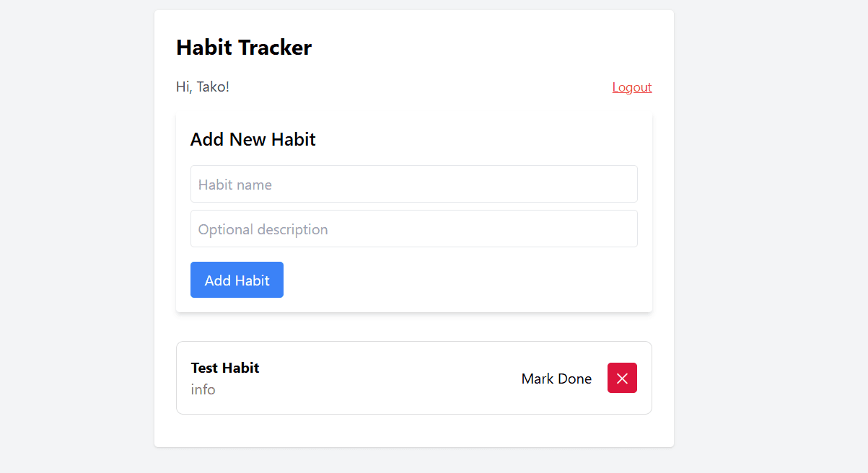Click the Add New Habit section title
The height and width of the screenshot is (473, 868).
point(253,139)
